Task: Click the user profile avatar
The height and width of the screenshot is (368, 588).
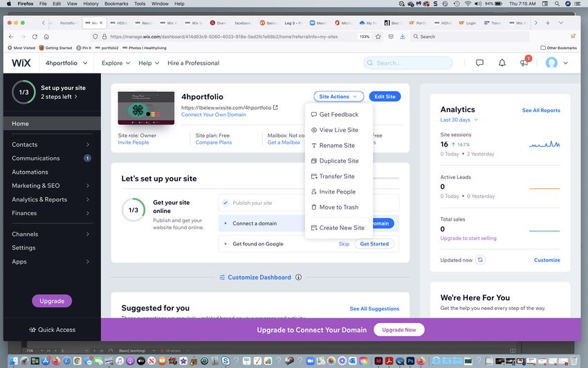Action: 551,63
